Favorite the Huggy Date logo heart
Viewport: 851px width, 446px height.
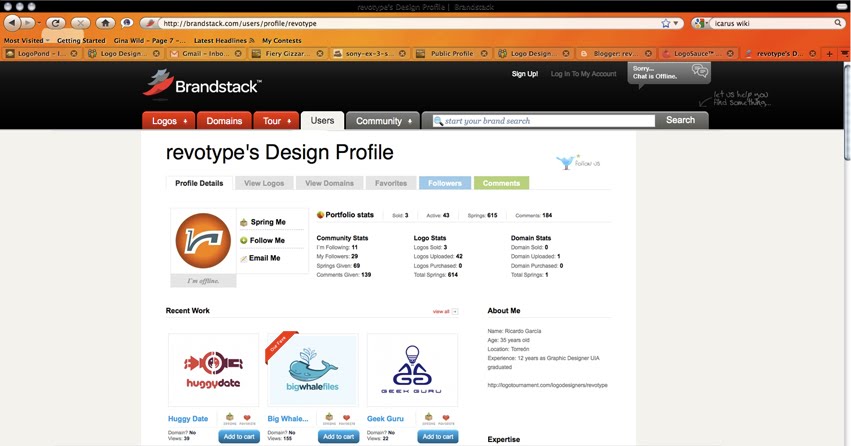tap(247, 418)
